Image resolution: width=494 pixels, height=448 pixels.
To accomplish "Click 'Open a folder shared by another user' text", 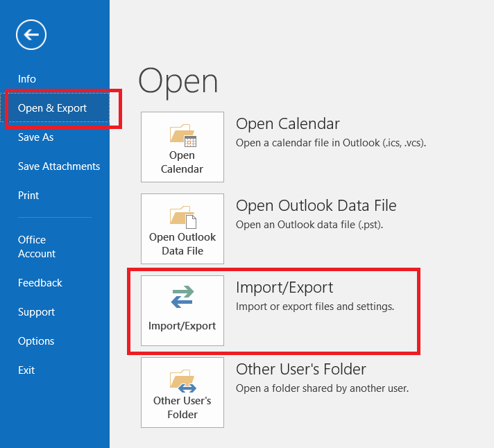I will coord(322,388).
